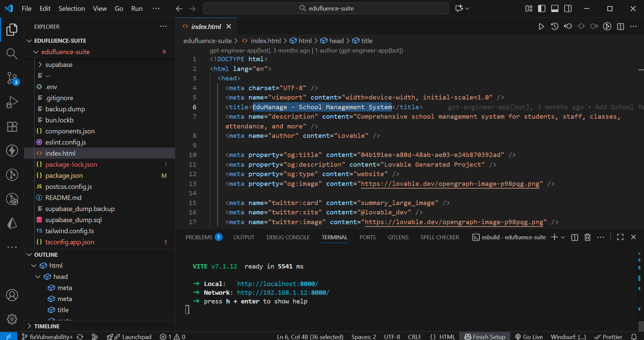644x340 pixels.
Task: Toggle the Primary Side Bar layout button
Action: click(x=542, y=8)
